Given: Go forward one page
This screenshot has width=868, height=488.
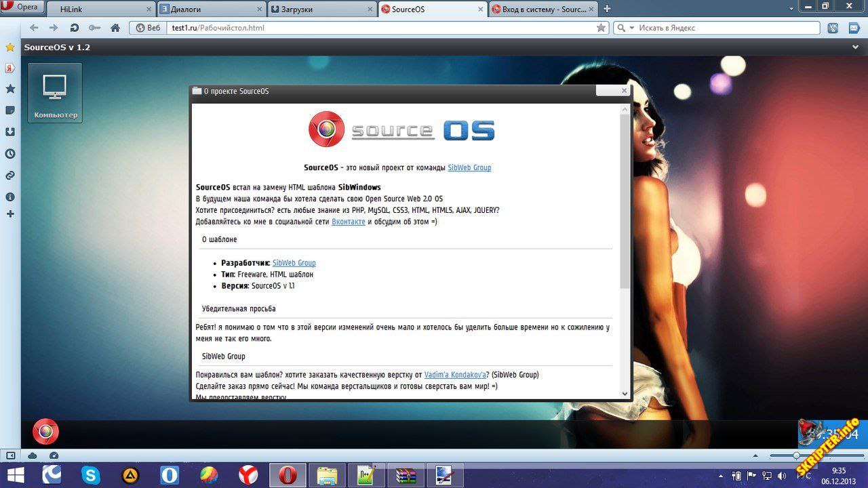Looking at the screenshot, I should click(54, 28).
